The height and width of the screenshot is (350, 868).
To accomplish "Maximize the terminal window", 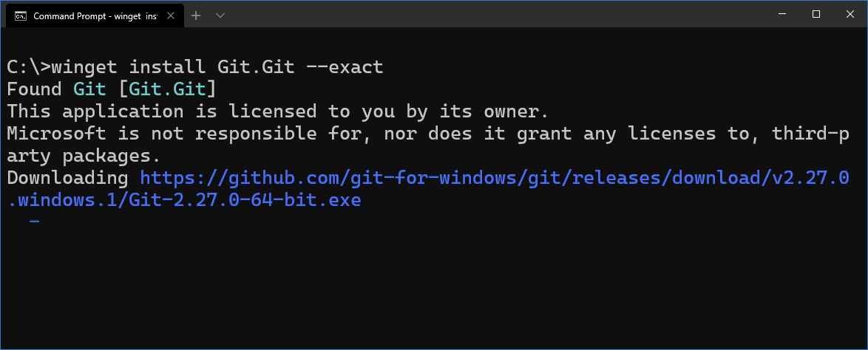I will tap(816, 14).
